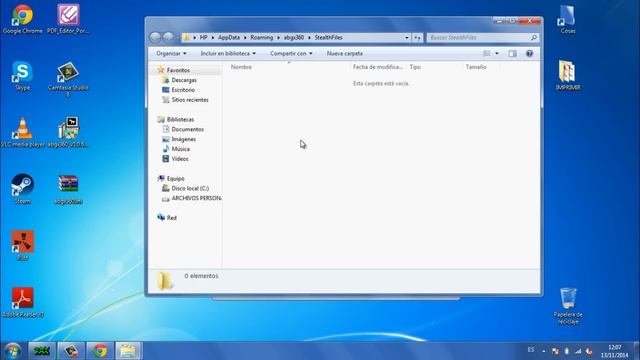Select Equipo in the navigation pane
The width and height of the screenshot is (640, 360).
click(176, 178)
